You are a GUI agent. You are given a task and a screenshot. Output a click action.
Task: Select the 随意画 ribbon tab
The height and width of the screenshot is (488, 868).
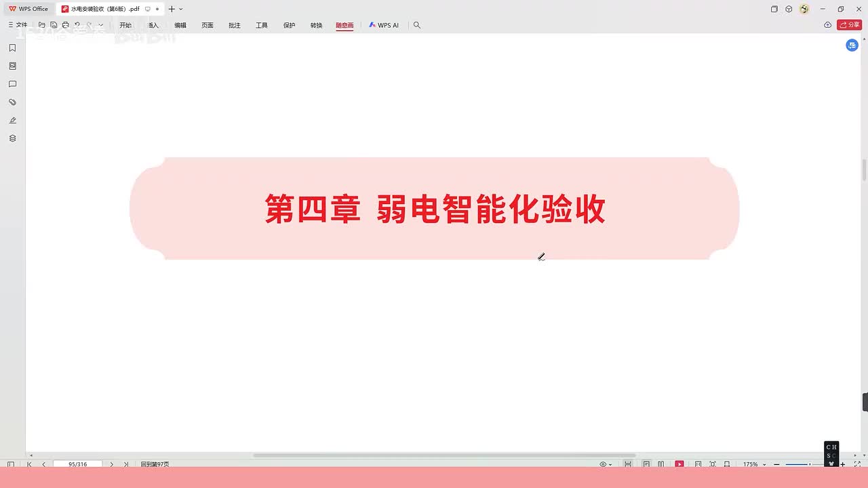[344, 25]
